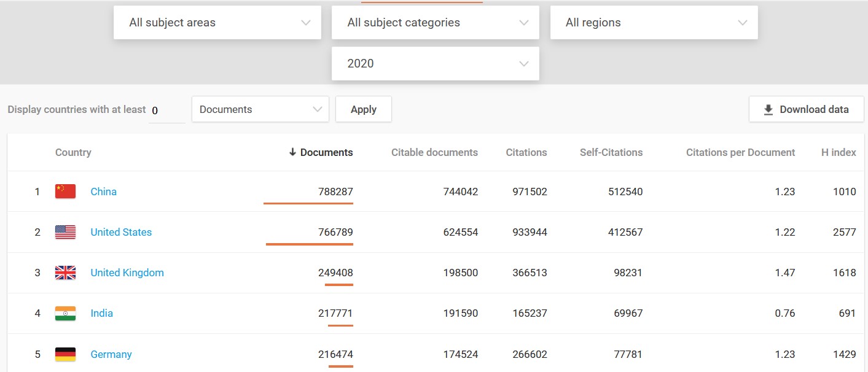Click China's citable documents value 744042
868x372 pixels.
[461, 192]
